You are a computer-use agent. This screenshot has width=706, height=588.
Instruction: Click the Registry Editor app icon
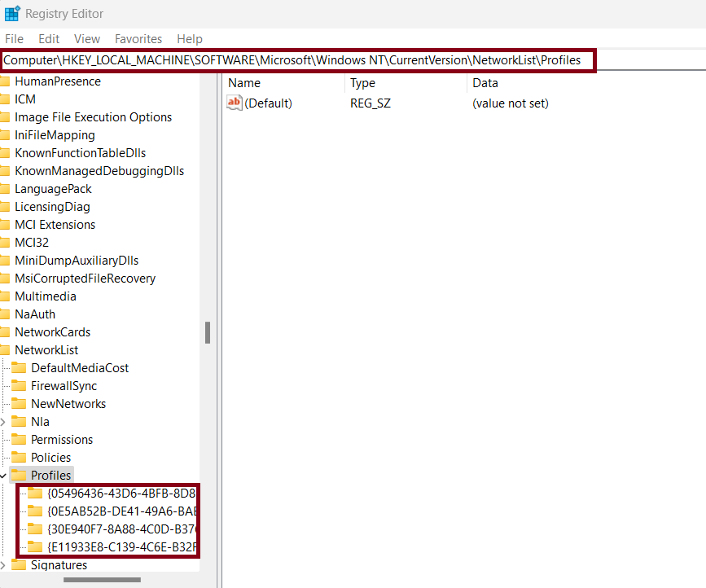12,14
